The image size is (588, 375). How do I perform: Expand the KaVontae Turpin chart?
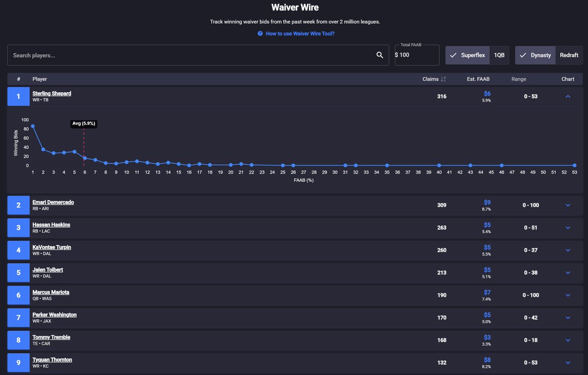click(568, 250)
